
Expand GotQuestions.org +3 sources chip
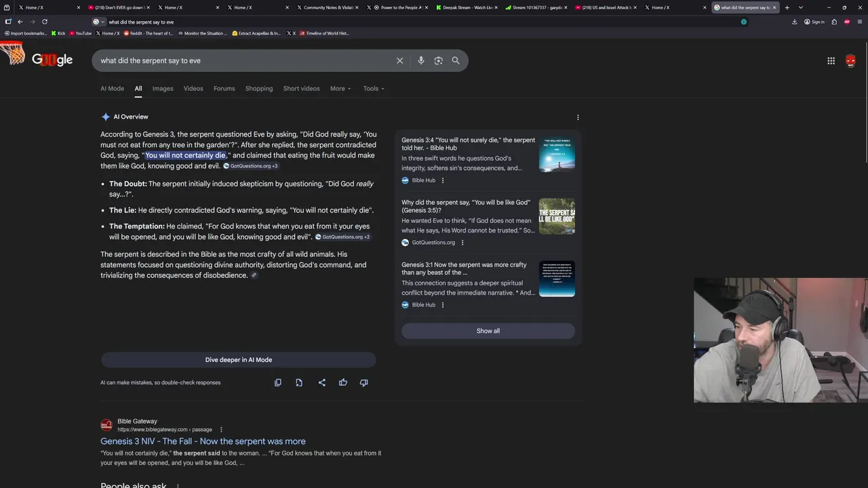click(251, 166)
